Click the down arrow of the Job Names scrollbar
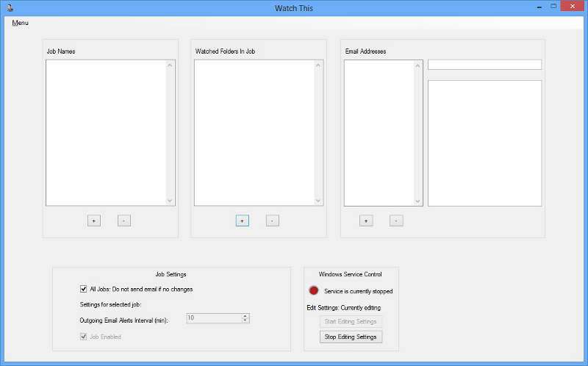Viewport: 588px width, 366px height. pos(170,201)
